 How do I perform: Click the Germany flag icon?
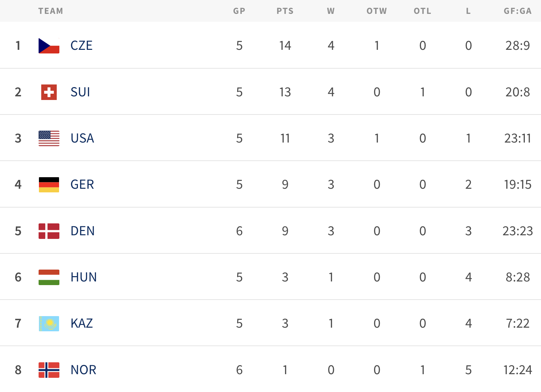[49, 184]
